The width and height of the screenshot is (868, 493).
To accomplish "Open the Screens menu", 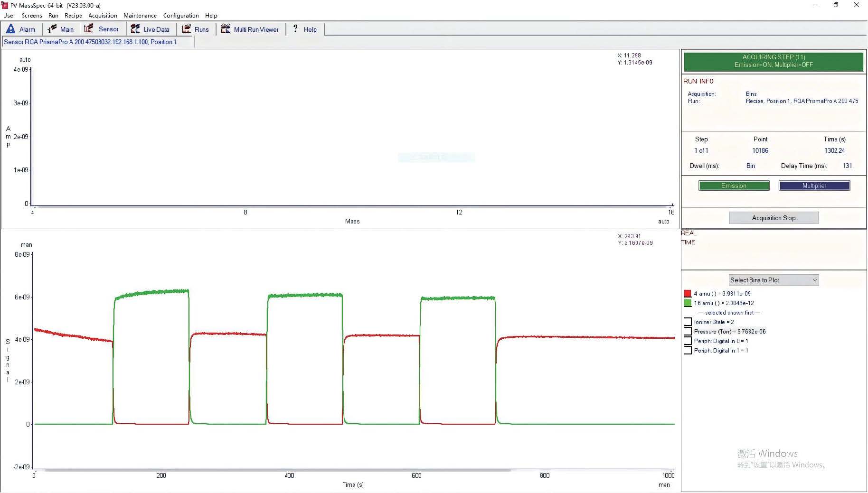I will pos(32,16).
